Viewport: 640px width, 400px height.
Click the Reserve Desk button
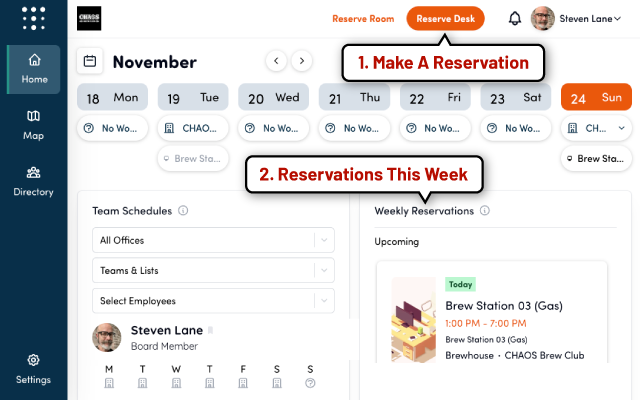click(445, 18)
